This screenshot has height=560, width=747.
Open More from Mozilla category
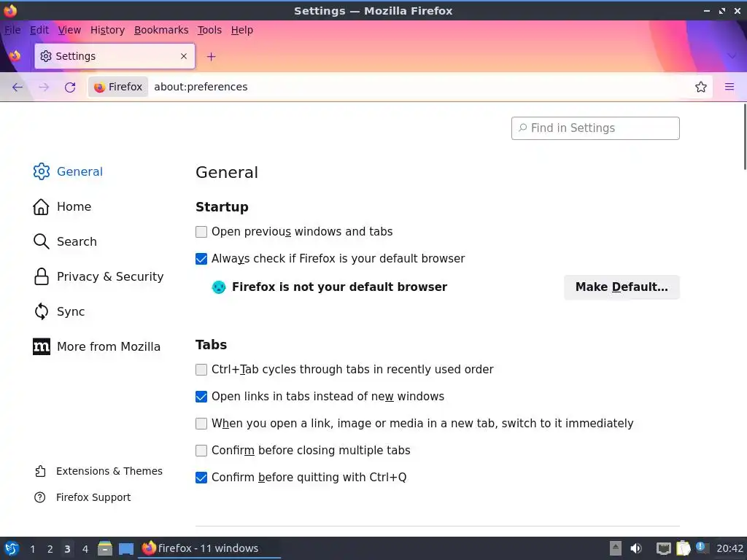(96, 346)
